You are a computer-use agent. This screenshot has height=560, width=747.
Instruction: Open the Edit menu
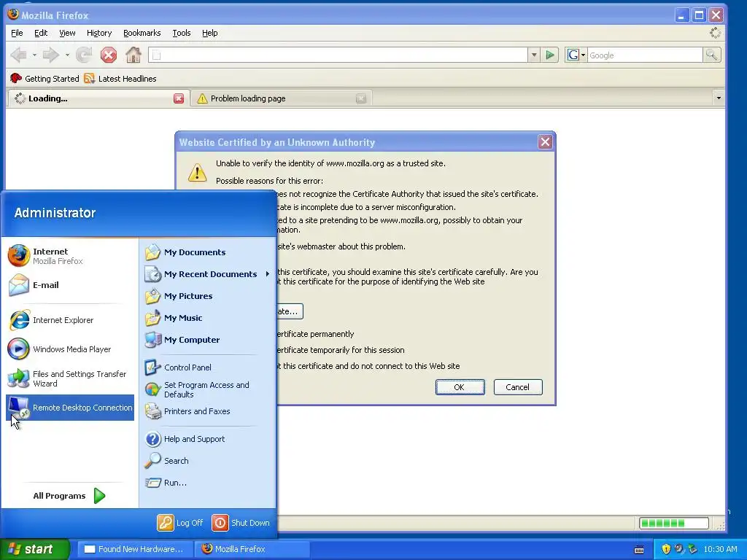point(41,33)
